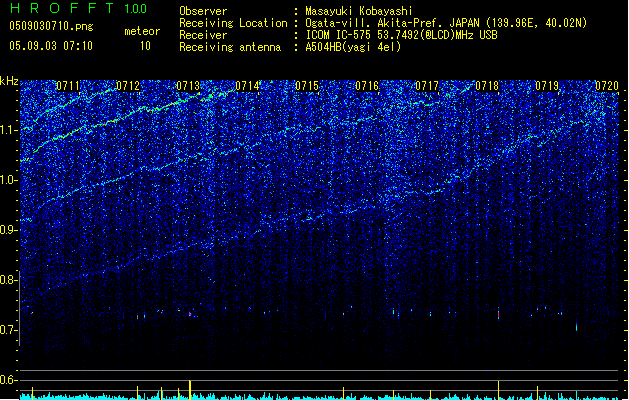
Task: Click the 0.7 kHz axis label
Action: tap(9, 330)
